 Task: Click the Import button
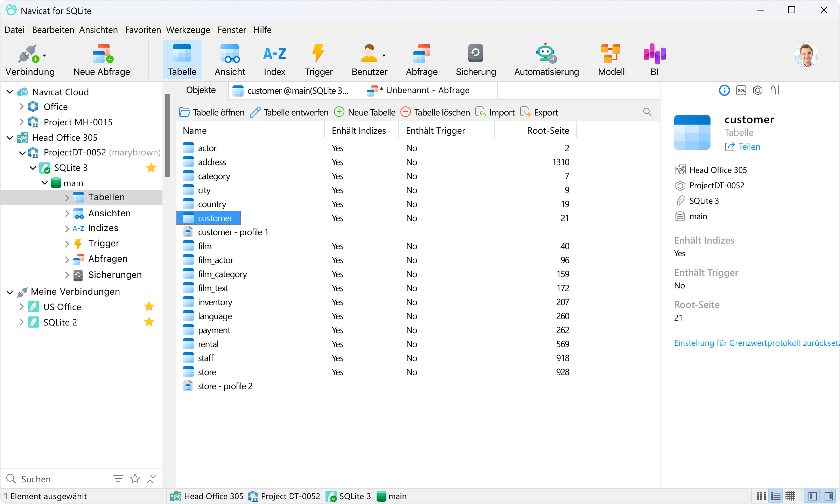click(x=495, y=112)
